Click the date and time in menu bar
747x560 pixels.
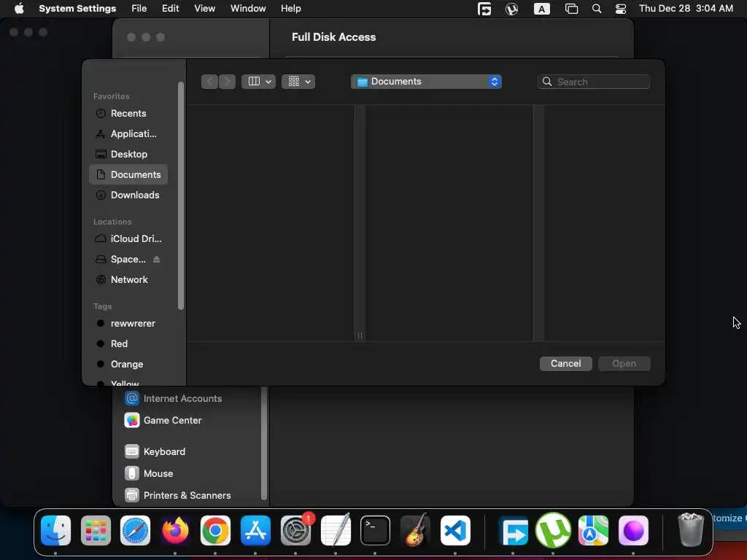pyautogui.click(x=686, y=9)
